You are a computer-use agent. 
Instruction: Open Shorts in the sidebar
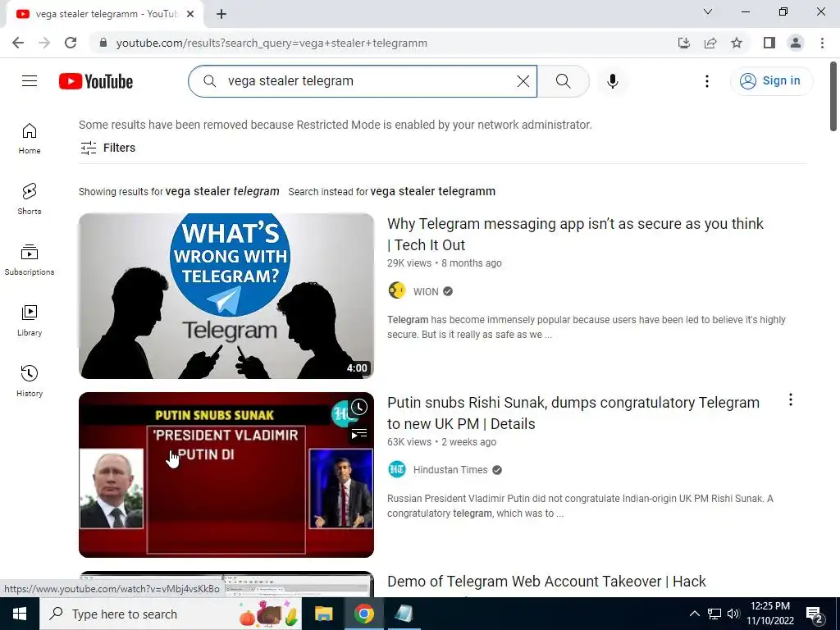click(x=30, y=199)
